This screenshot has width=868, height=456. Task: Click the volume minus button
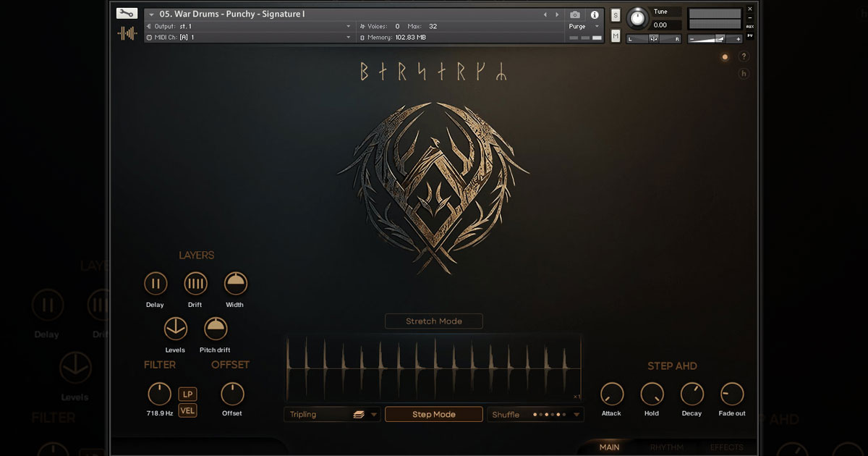692,39
